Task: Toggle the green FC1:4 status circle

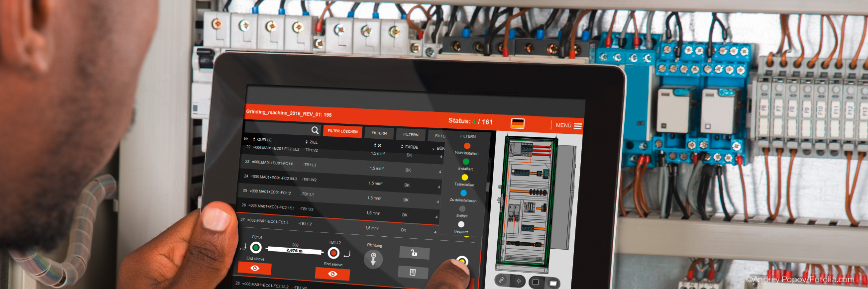Action: pos(256,247)
